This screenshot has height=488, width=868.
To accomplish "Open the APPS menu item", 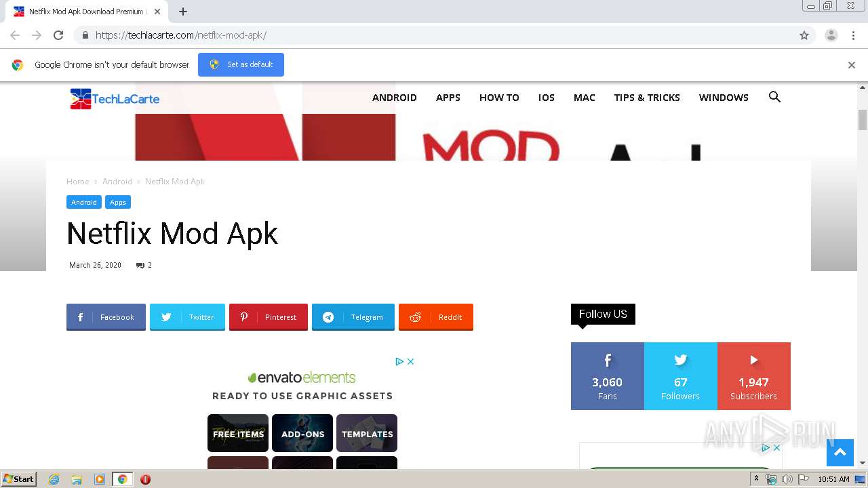I will pyautogui.click(x=448, y=98).
